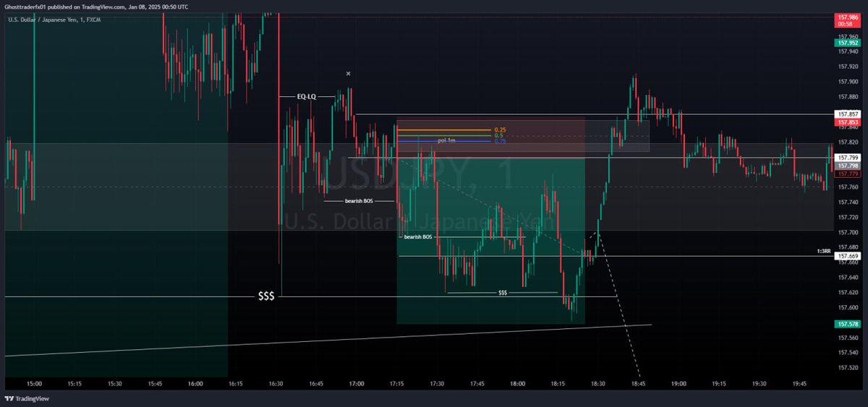
Task: Select the green 157.578 price tag
Action: (847, 324)
